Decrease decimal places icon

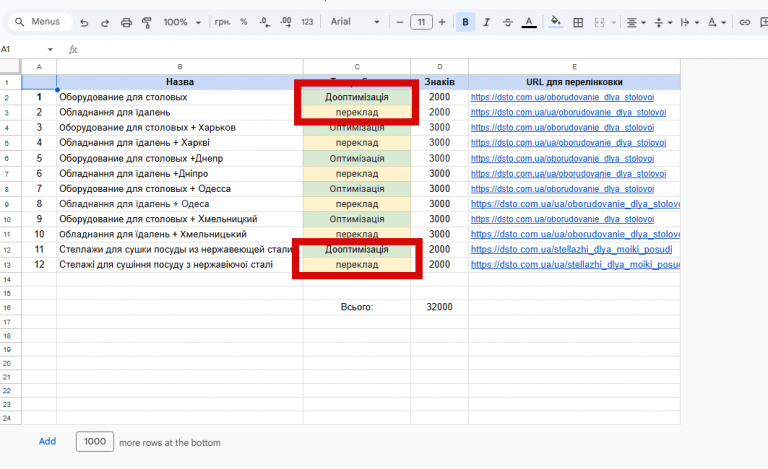click(x=265, y=22)
